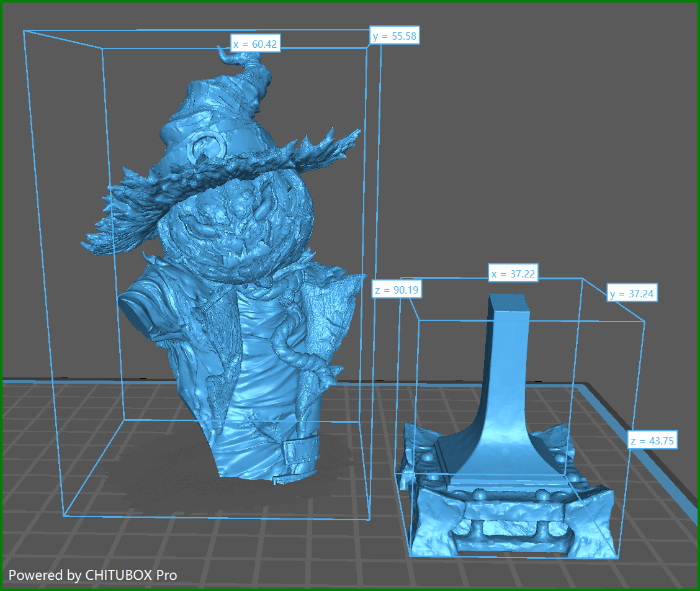The height and width of the screenshot is (591, 700).
Task: Click the Powered by CHITUBOX Pro watermark
Action: point(92,575)
